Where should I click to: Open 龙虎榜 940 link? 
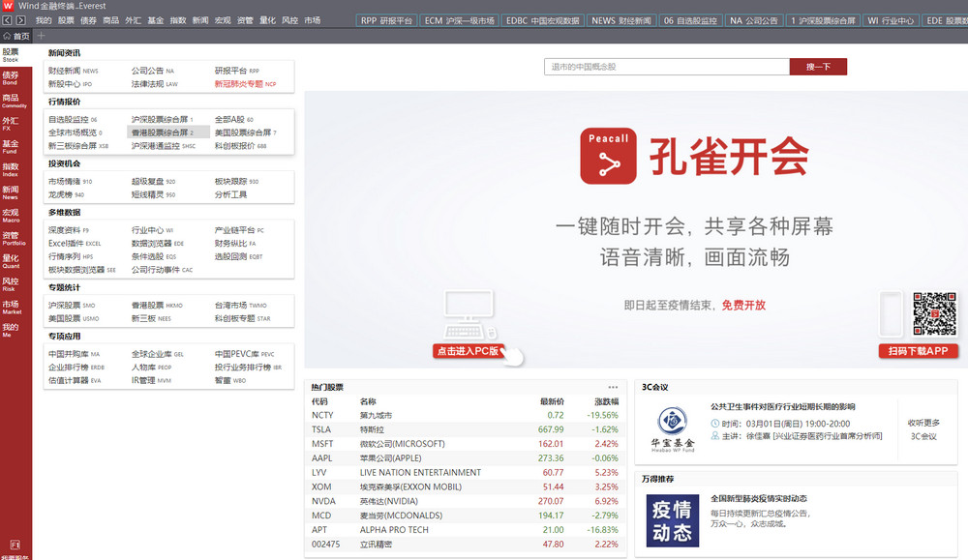(66, 194)
